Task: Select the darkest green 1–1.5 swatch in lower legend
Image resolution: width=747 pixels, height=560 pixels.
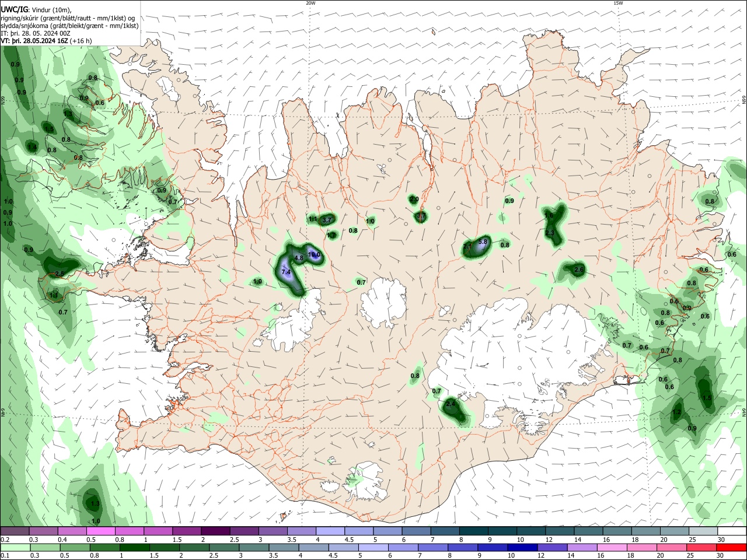Action: point(135,548)
